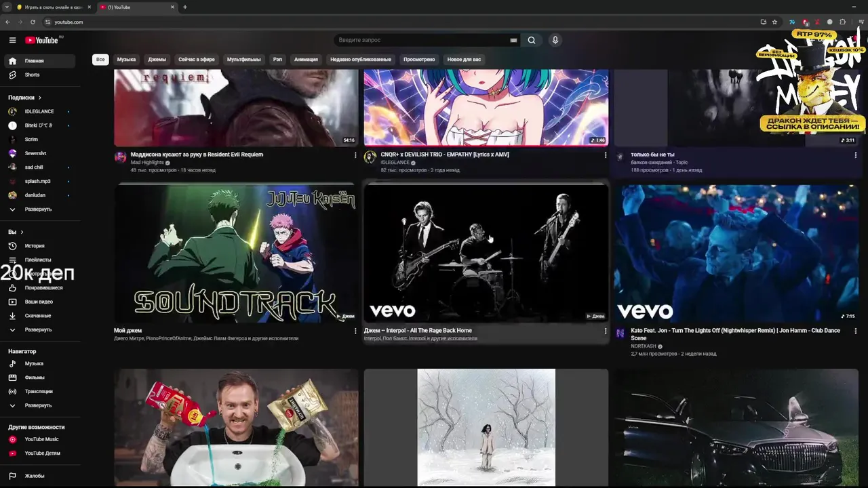Click the blue extension icon in Chrome toolbar
The height and width of the screenshot is (488, 868).
(792, 22)
